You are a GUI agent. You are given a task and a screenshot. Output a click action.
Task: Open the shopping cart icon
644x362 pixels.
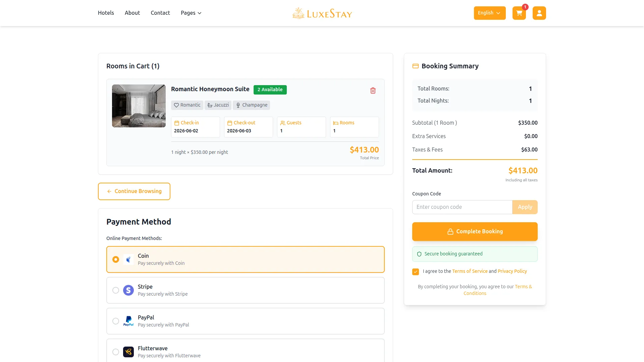(x=519, y=13)
